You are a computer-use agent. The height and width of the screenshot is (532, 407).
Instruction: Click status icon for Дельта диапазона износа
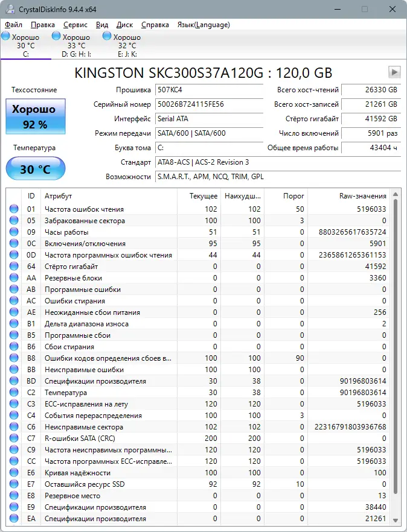click(14, 324)
